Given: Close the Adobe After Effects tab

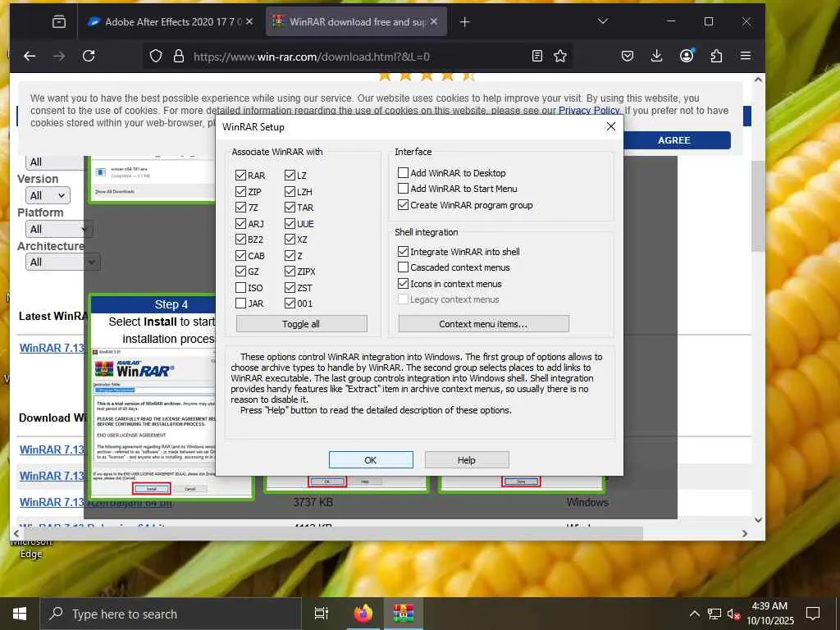Looking at the screenshot, I should click(x=249, y=21).
